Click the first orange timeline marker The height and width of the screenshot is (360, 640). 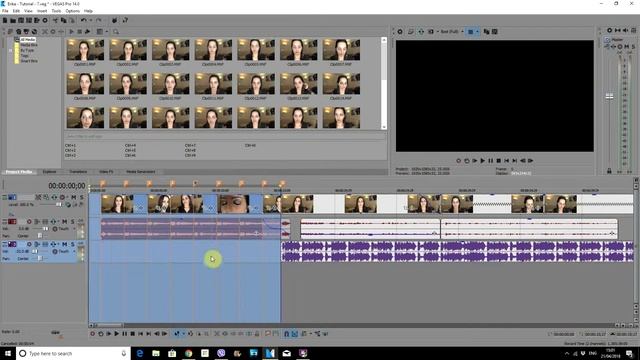click(102, 184)
